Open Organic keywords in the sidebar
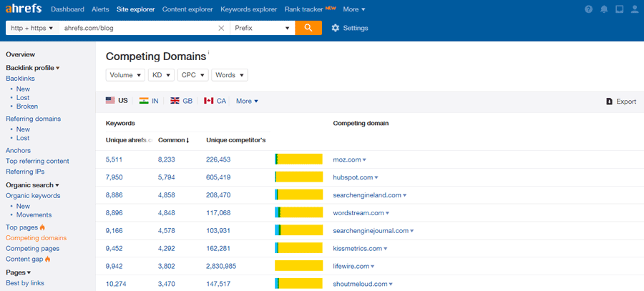The width and height of the screenshot is (644, 291). 33,196
